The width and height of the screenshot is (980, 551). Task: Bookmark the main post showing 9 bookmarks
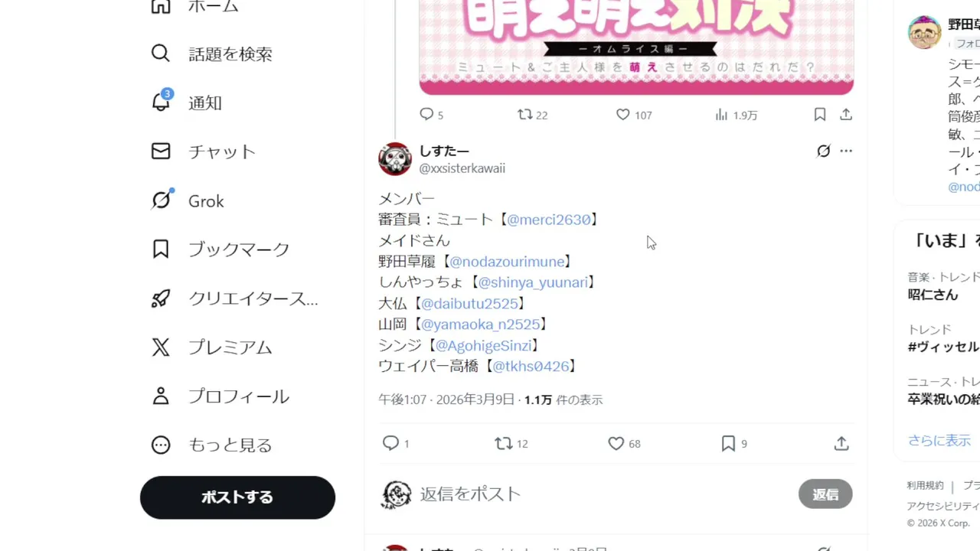click(728, 443)
